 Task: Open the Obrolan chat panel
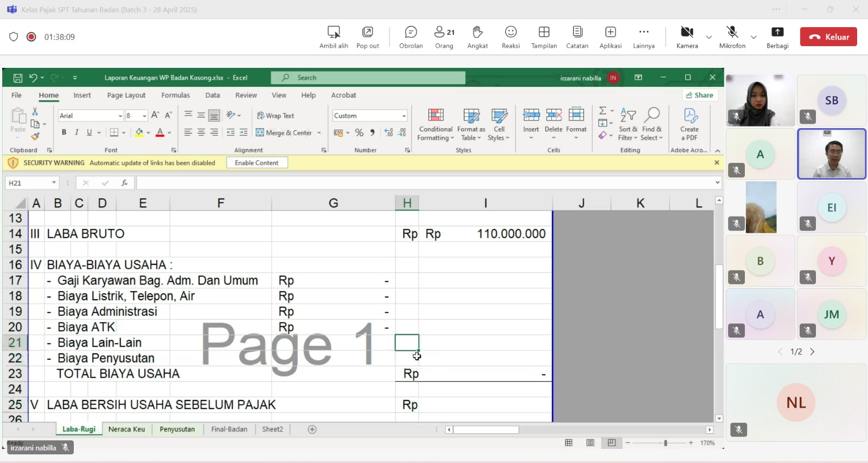411,37
